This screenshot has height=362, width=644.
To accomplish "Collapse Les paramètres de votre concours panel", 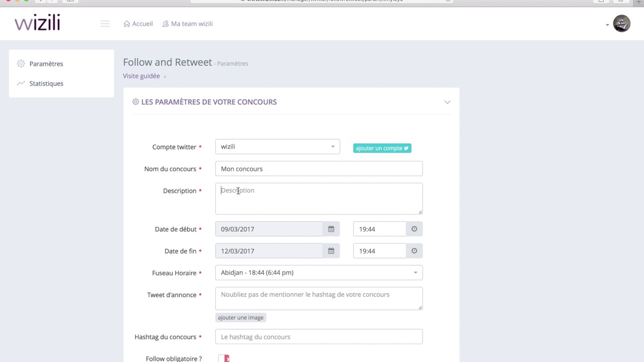I will coord(447,102).
